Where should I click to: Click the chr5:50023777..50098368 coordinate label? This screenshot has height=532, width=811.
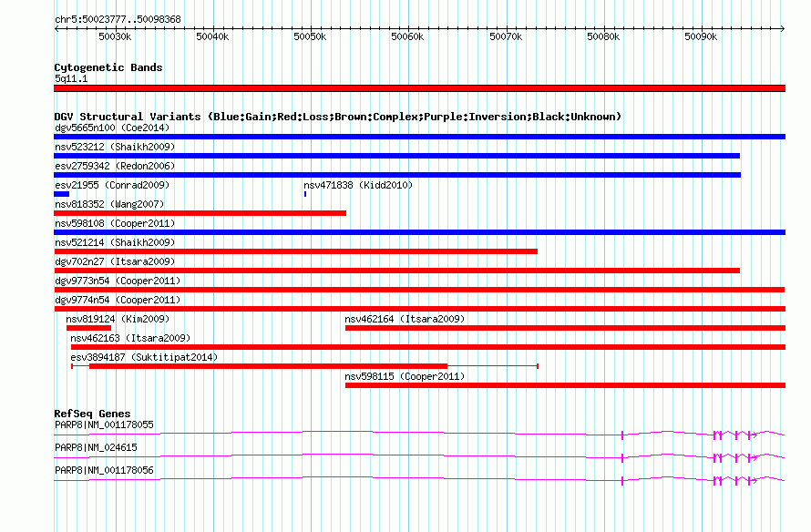coord(118,20)
